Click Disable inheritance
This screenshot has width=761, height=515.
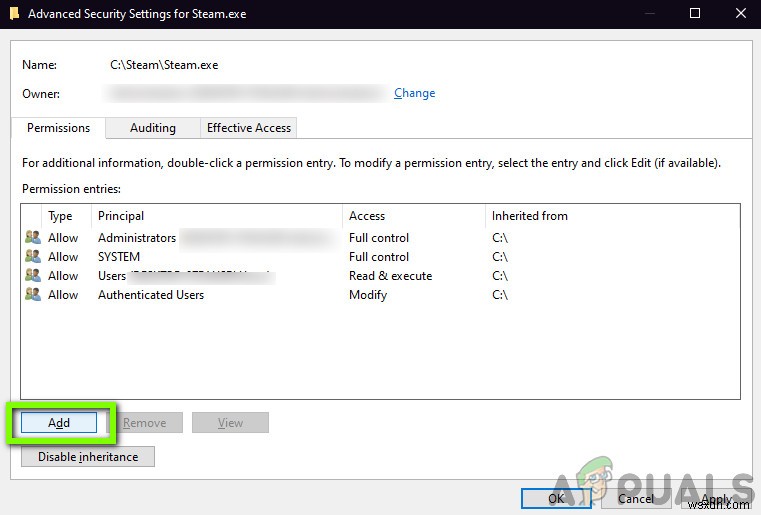pyautogui.click(x=88, y=457)
